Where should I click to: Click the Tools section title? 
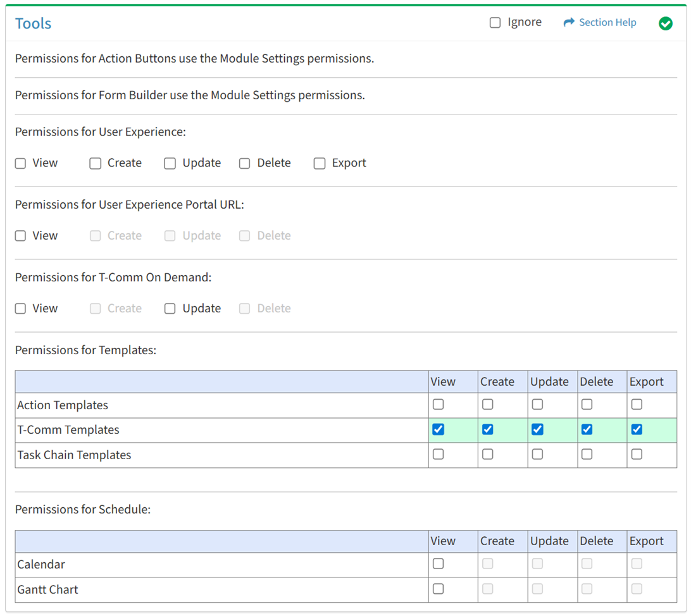pos(34,23)
